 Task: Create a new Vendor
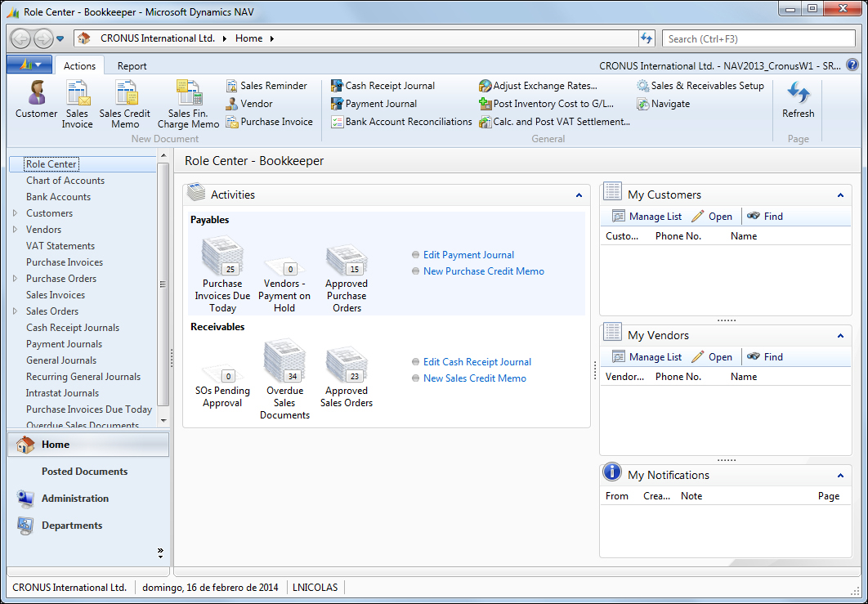click(249, 104)
